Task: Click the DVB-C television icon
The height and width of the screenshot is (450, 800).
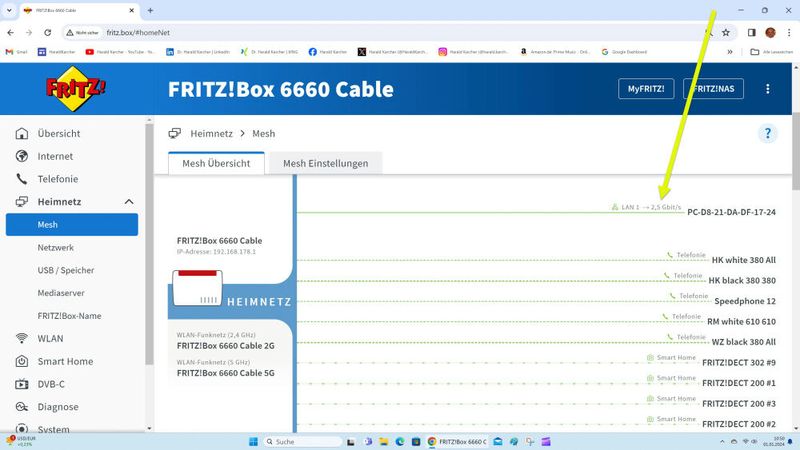Action: coord(22,384)
